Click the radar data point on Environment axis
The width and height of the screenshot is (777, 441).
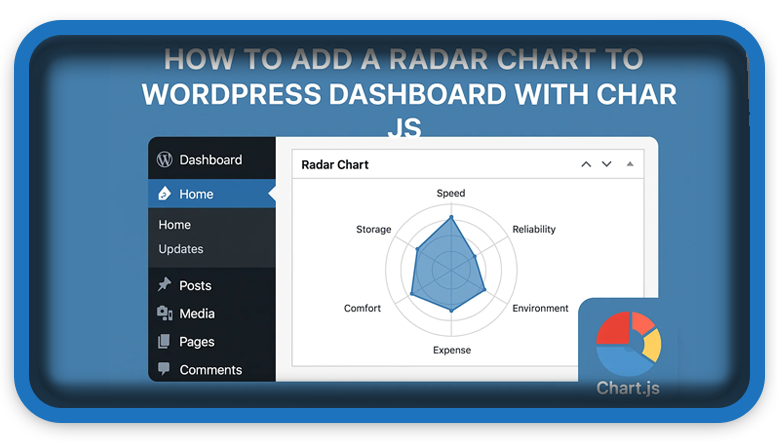(485, 289)
